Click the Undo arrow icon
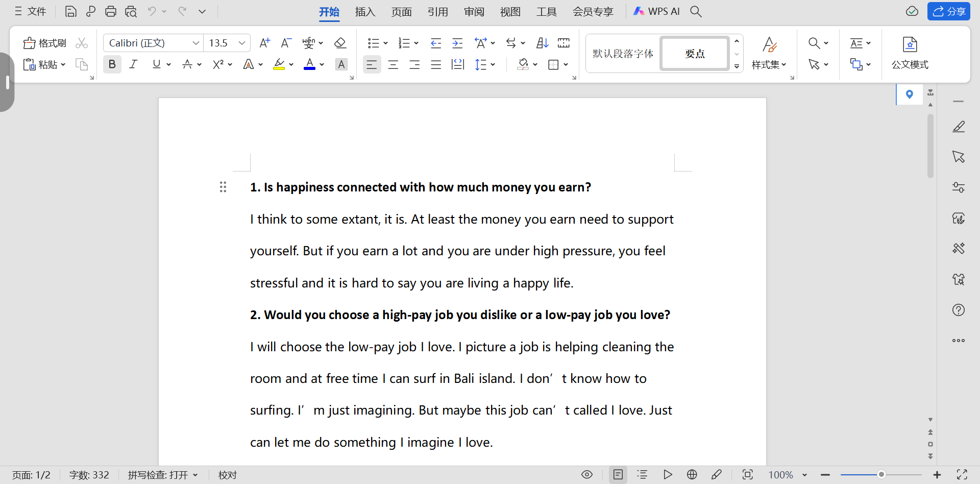Viewport: 980px width, 484px height. (x=152, y=11)
